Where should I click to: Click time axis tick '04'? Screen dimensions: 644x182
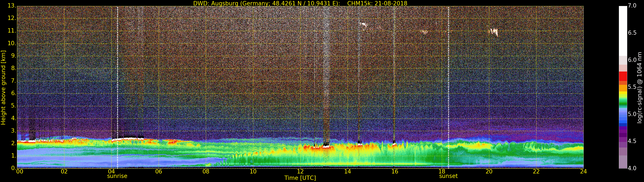(x=111, y=171)
